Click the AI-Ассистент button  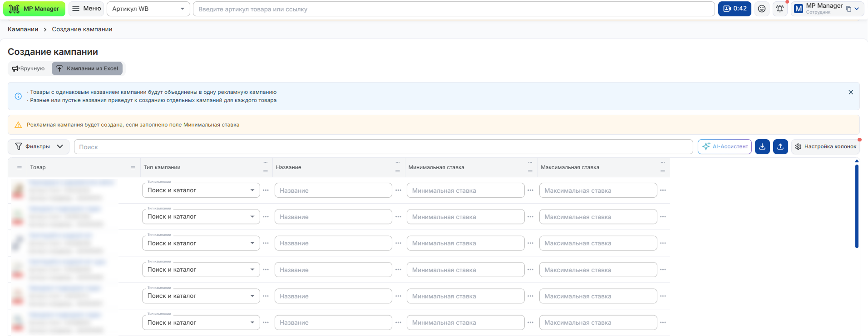point(725,146)
